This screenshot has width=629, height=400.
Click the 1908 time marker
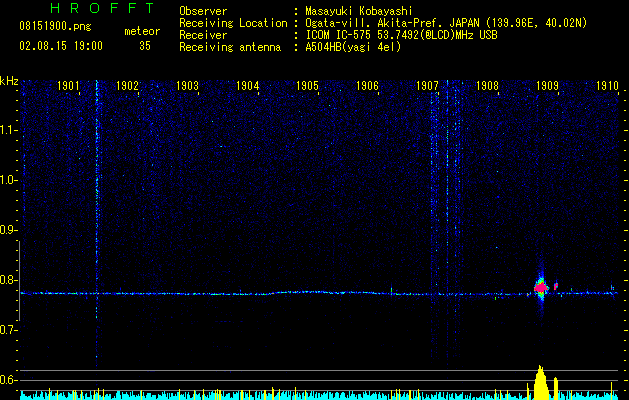487,86
